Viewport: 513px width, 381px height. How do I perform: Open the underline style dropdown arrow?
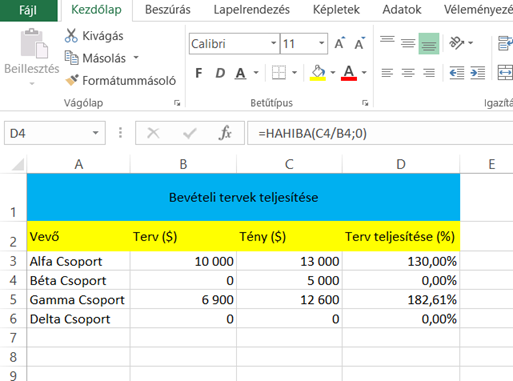tap(256, 73)
